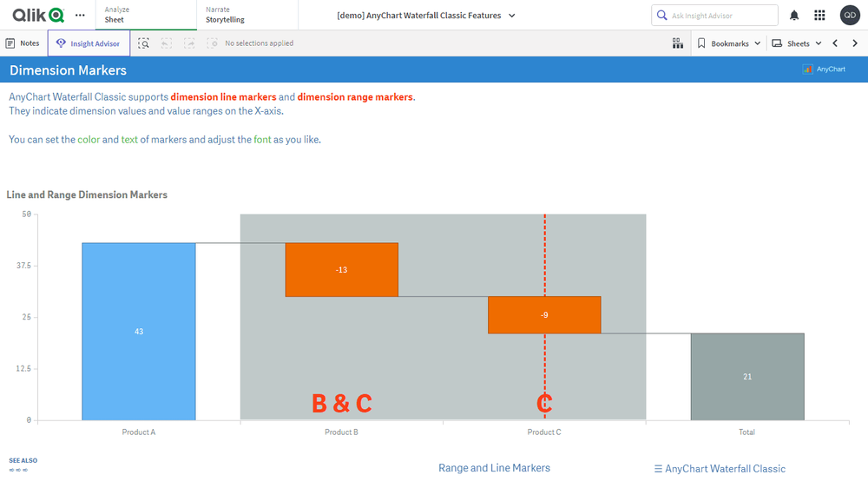
Task: Expand the Sheets dropdown
Action: click(797, 43)
